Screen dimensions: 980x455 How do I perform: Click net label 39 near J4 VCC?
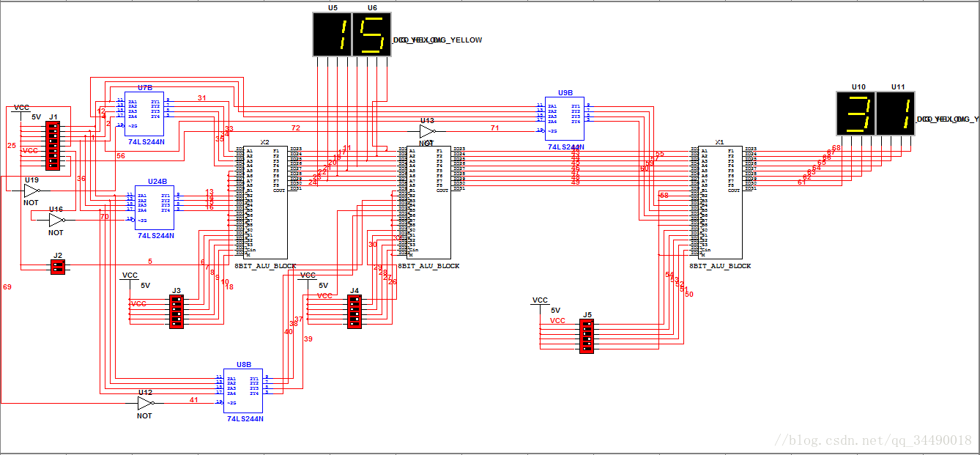[x=308, y=339]
